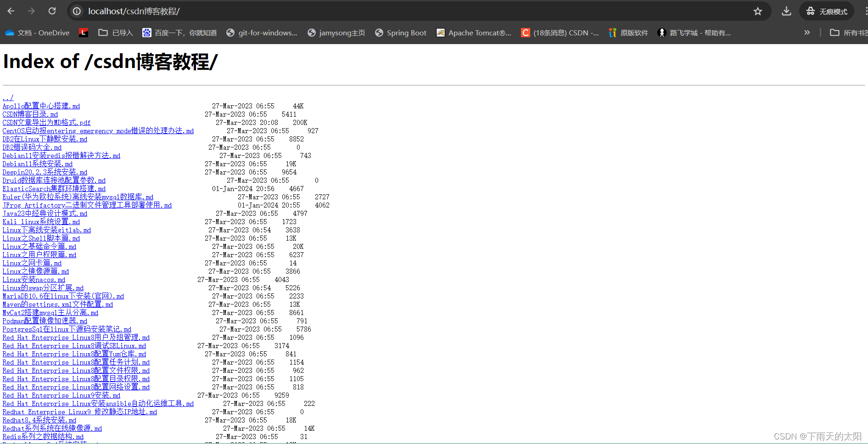The height and width of the screenshot is (445, 868).
Task: Click the browser back arrow
Action: (11, 11)
